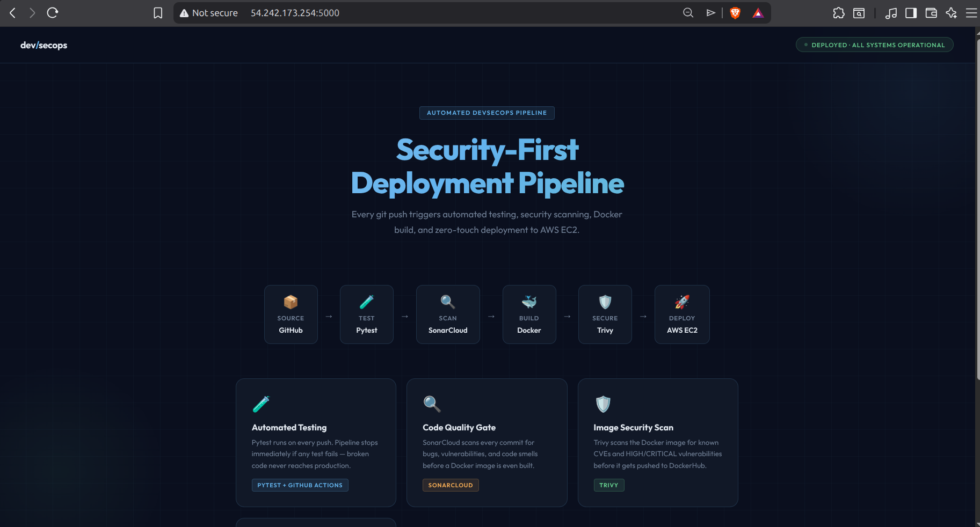The width and height of the screenshot is (980, 527).
Task: Click the Security-First Deployment Pipeline headline
Action: [x=487, y=166]
